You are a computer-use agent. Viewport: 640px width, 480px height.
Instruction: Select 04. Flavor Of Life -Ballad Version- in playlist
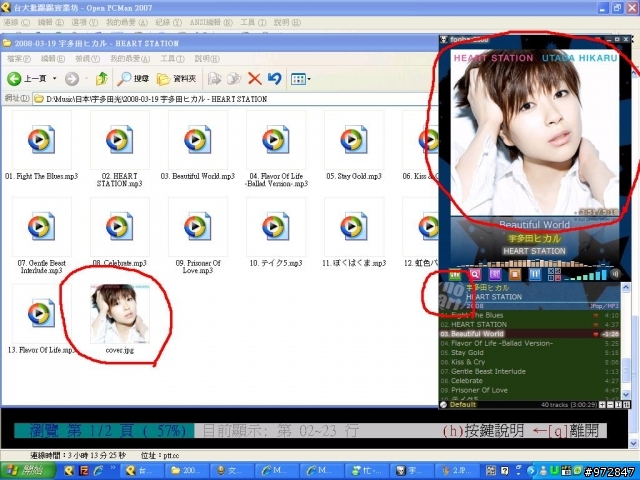(x=529, y=343)
